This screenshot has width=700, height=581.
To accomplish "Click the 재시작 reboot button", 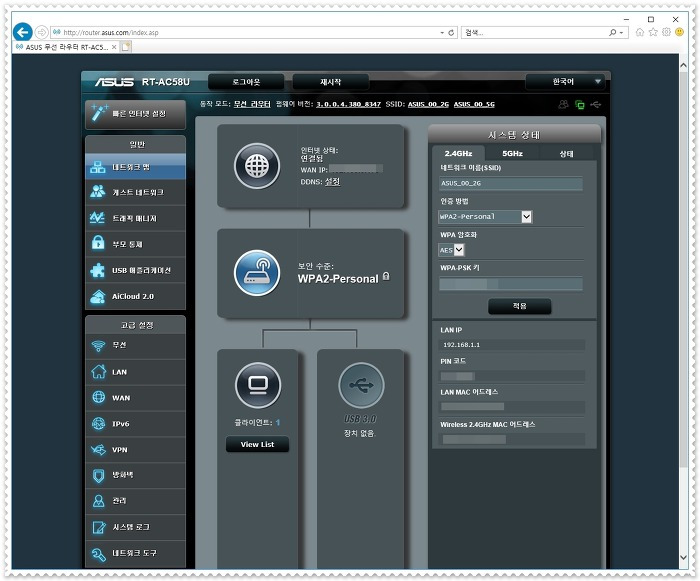I will pos(330,82).
